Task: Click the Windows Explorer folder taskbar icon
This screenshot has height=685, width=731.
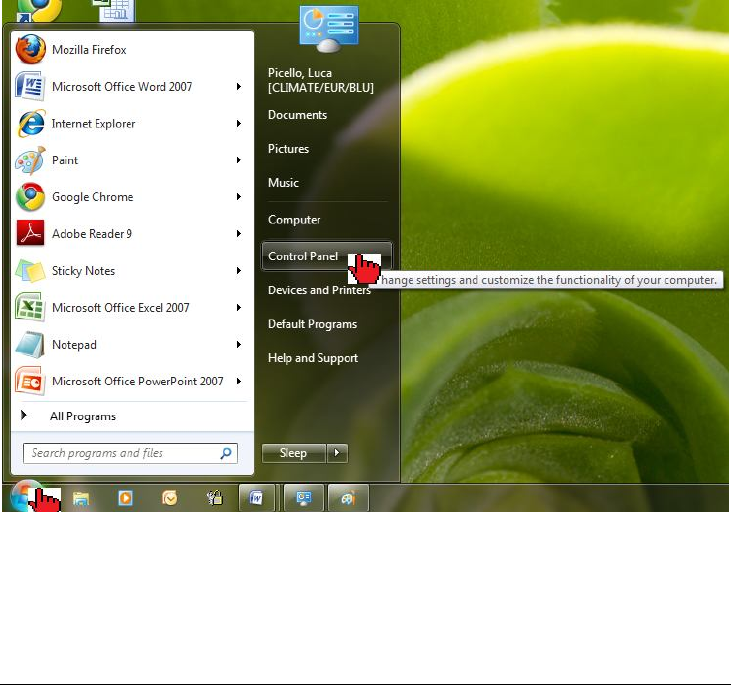Action: (x=81, y=498)
